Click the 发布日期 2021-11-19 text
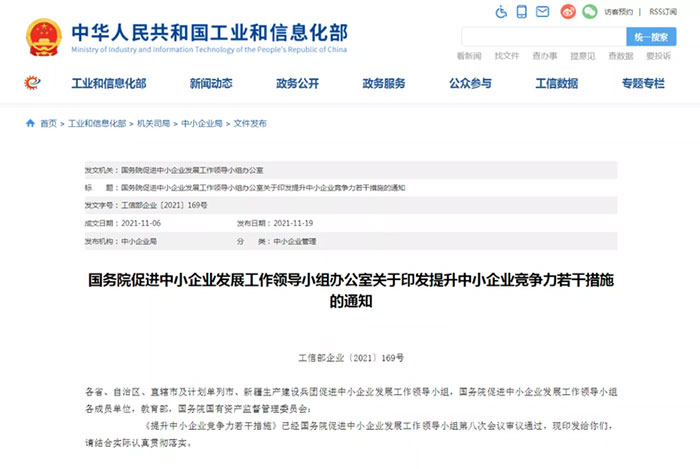 [275, 223]
